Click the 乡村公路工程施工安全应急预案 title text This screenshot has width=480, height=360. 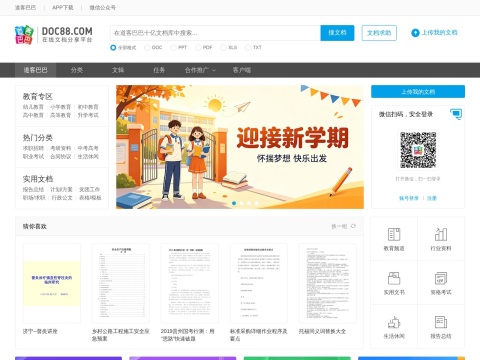(x=121, y=335)
